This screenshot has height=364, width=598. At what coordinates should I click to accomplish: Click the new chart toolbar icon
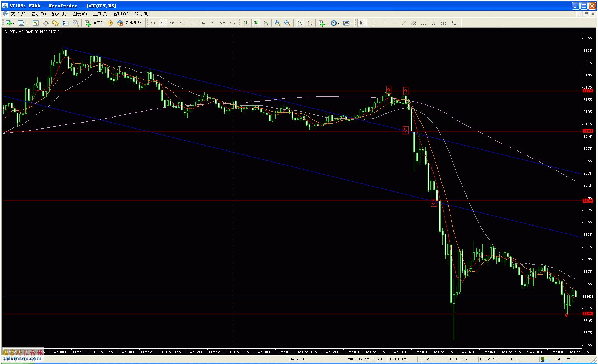pos(9,23)
